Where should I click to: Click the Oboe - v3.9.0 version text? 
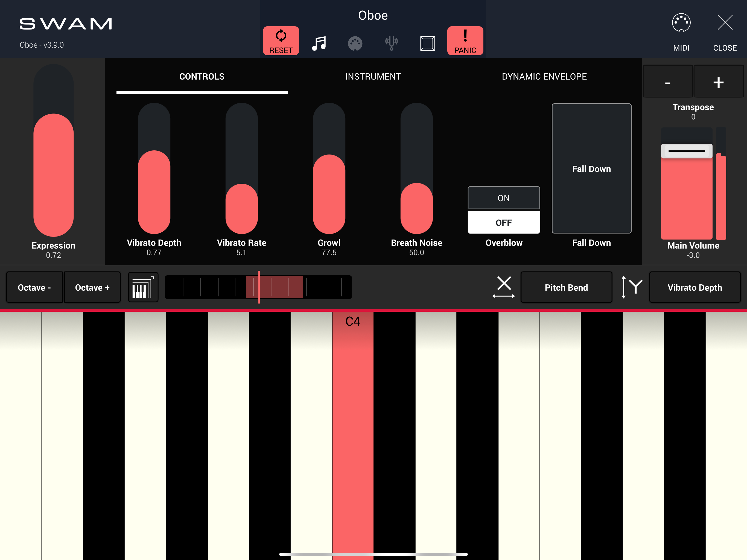click(x=42, y=45)
